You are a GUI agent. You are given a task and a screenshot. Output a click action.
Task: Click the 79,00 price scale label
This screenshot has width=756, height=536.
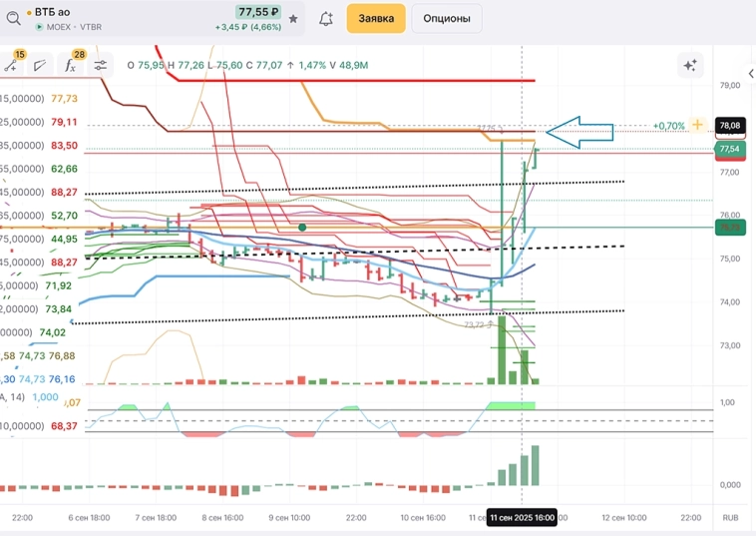730,86
